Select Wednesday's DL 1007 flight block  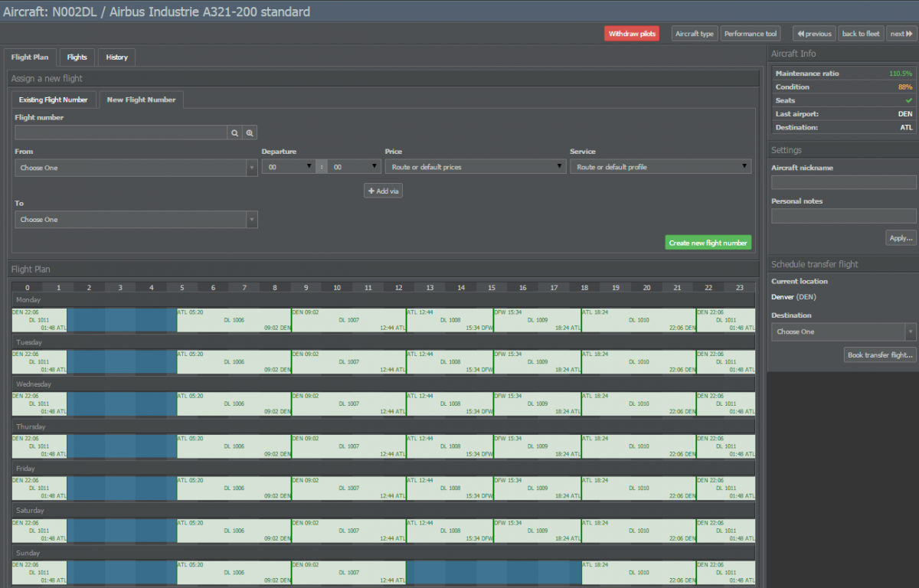point(349,404)
